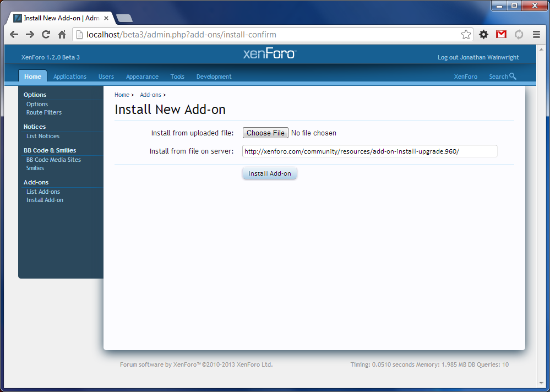
Task: Click the scrollbar down arrow
Action: coord(541,384)
